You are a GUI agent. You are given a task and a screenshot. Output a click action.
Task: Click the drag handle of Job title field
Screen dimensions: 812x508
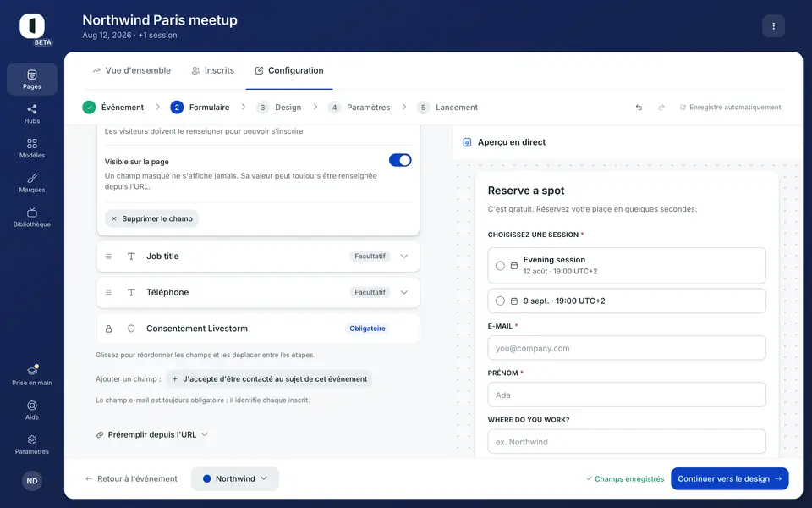pos(109,256)
